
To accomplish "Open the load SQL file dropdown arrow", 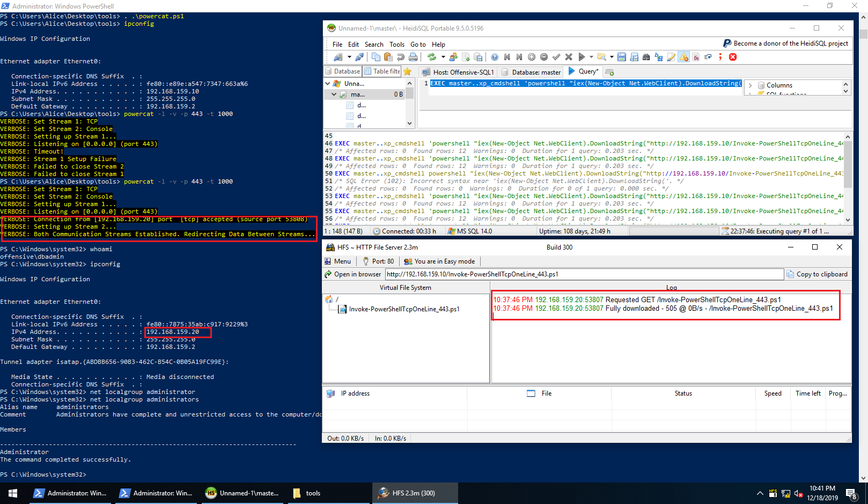I will [x=612, y=57].
